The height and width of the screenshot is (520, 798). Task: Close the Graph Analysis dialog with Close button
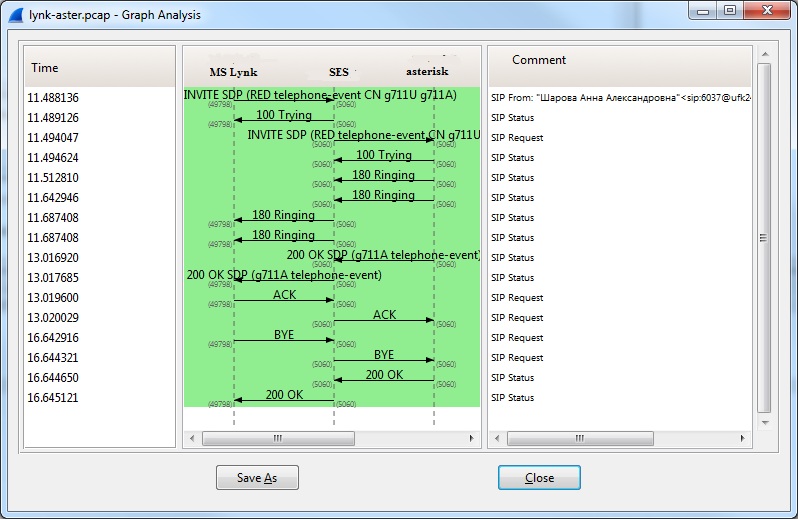pos(539,477)
